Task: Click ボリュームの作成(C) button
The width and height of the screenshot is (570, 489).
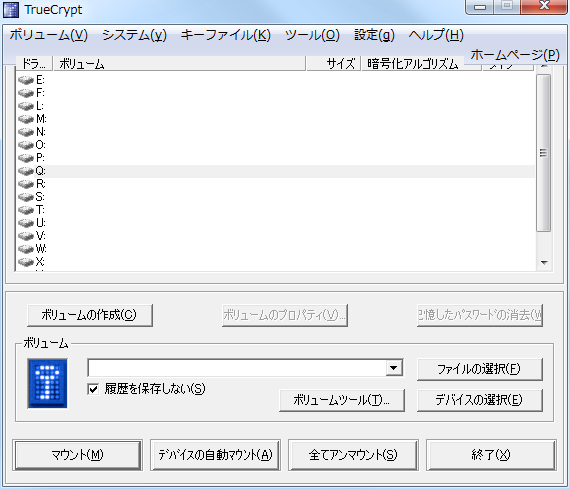Action: point(89,315)
